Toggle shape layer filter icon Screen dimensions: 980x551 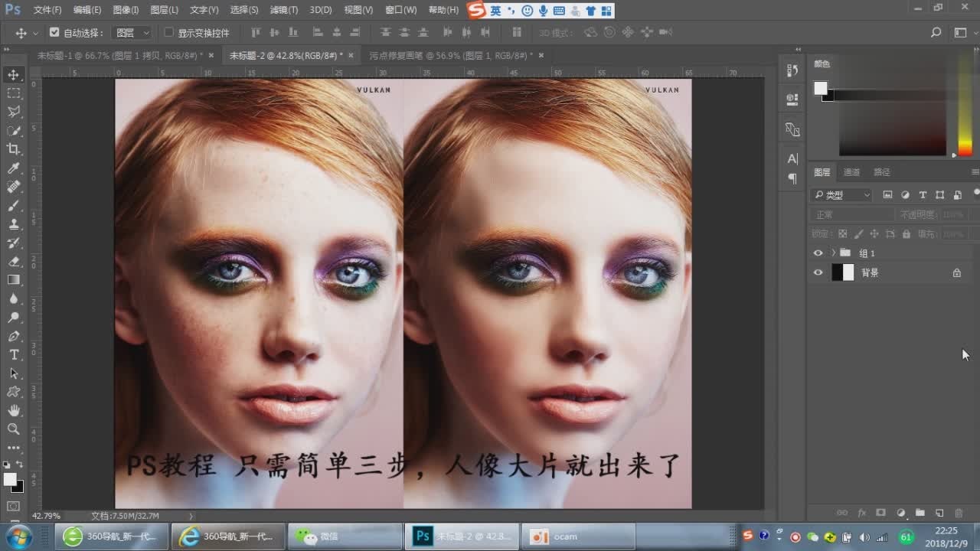940,195
